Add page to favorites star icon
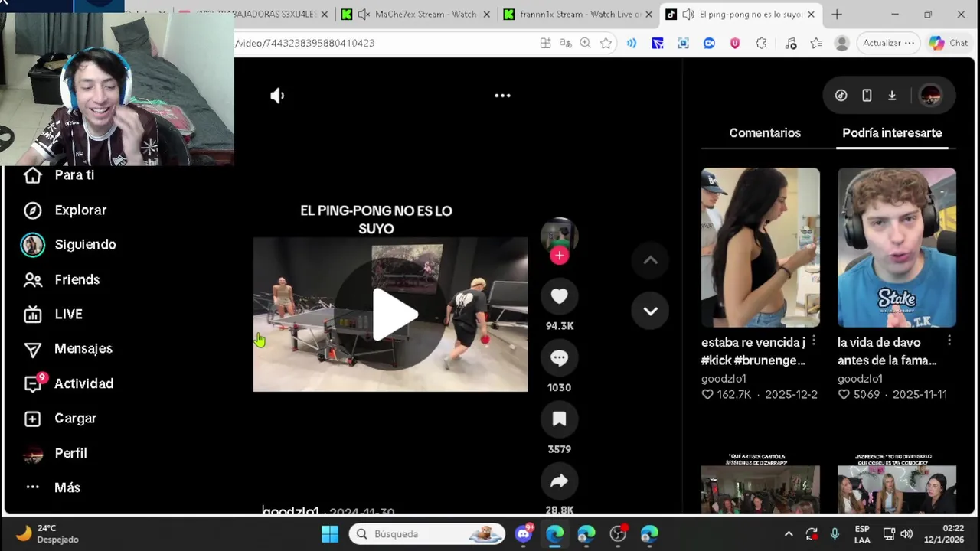Image resolution: width=980 pixels, height=551 pixels. (606, 43)
